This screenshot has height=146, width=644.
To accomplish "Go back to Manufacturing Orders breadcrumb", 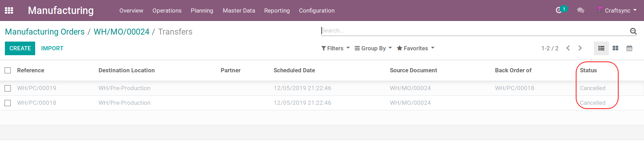I will (45, 32).
